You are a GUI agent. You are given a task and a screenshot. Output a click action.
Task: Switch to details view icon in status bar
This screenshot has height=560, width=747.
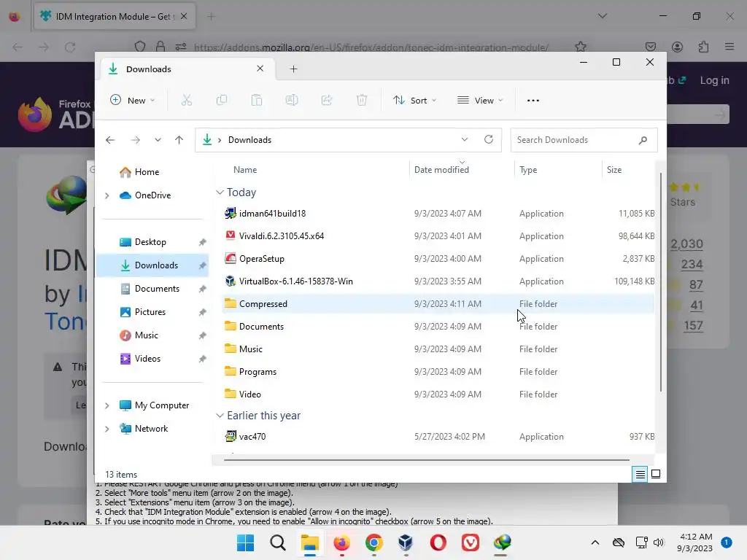[x=640, y=474]
